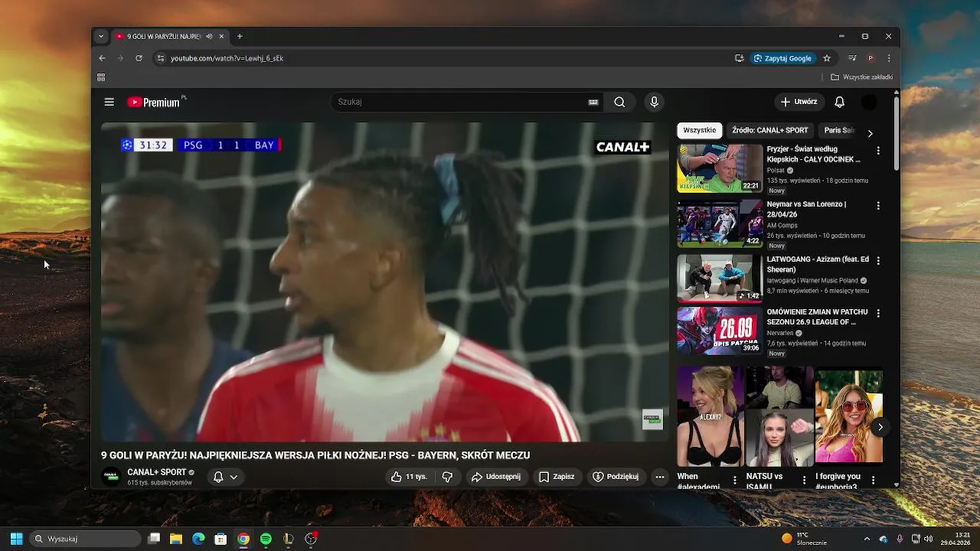Open the on-screen keyboard in search box
Screen dimensions: 980x551
tap(593, 102)
